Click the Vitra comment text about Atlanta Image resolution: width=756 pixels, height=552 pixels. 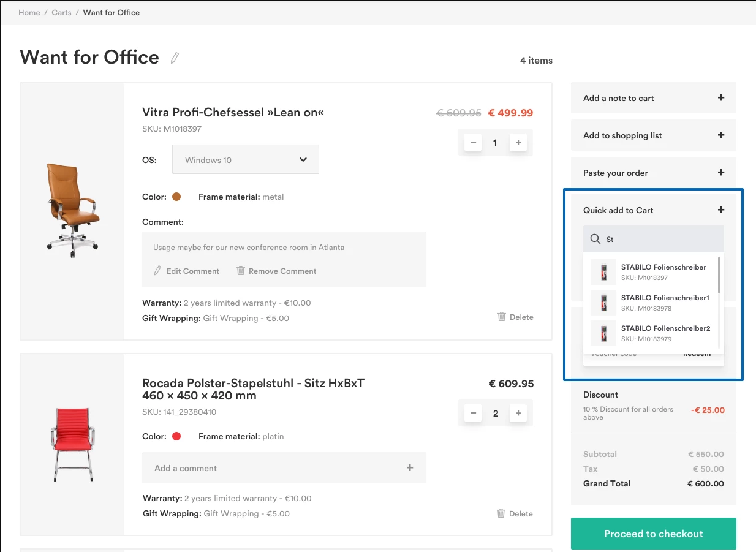tap(249, 248)
